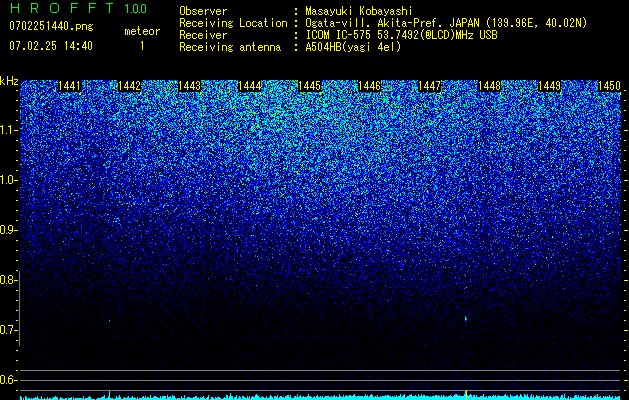
Task: Click the meteor echo blip near 1447
Action: point(466,319)
